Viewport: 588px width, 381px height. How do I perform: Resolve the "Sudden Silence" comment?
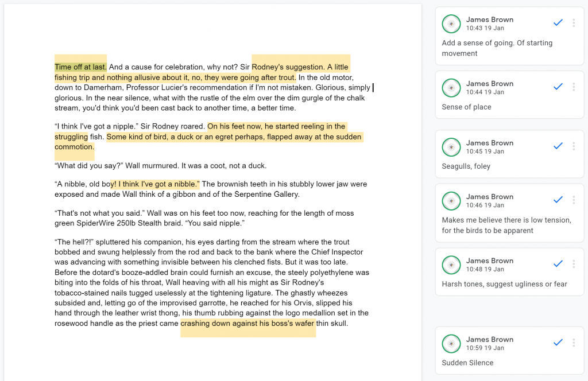[x=558, y=343]
